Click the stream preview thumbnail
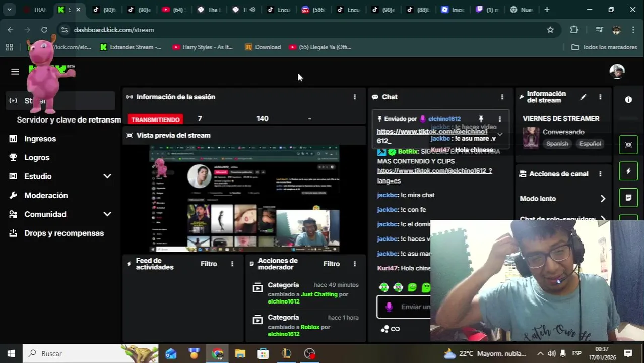 [244, 199]
